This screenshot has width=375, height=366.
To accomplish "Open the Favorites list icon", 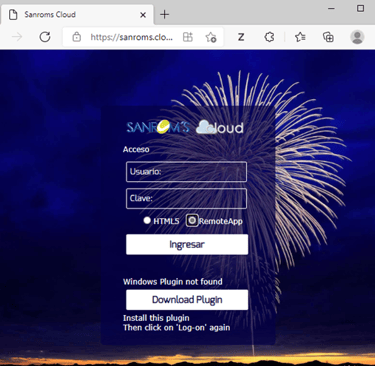I will point(300,37).
